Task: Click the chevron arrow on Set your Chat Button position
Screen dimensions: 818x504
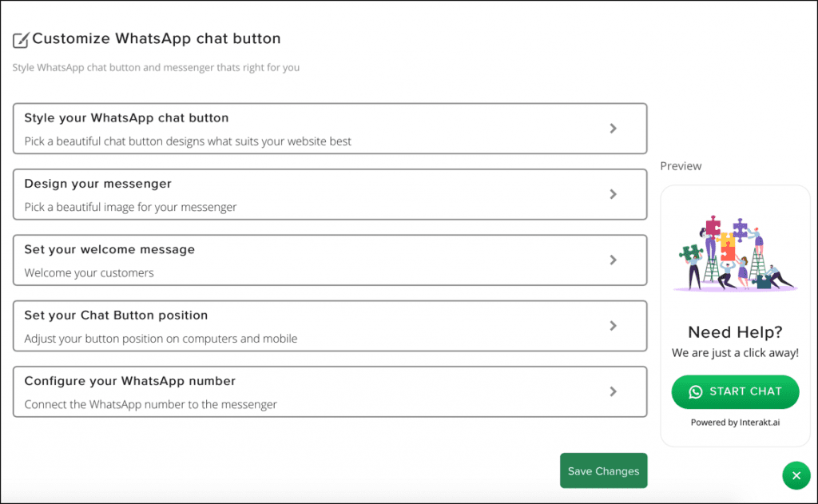Action: tap(613, 326)
